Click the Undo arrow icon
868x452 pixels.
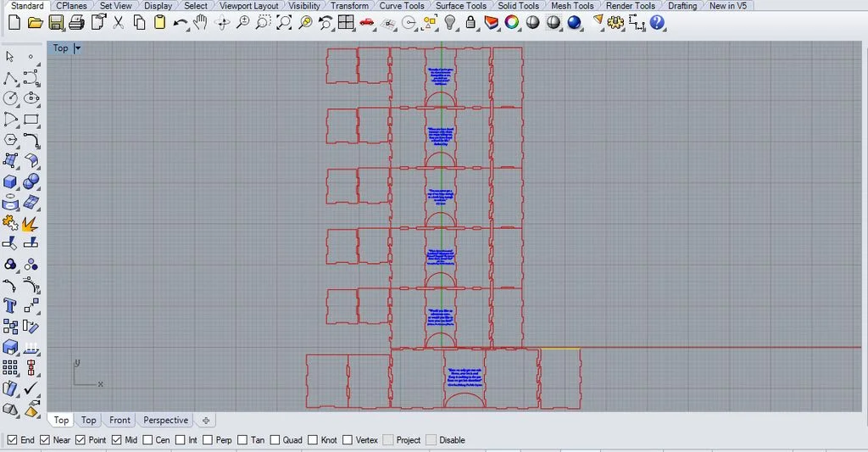tap(181, 23)
